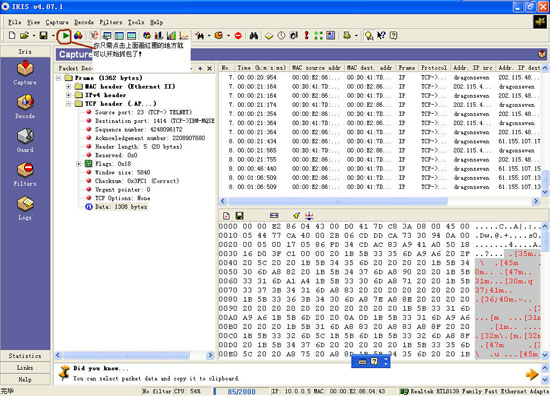This screenshot has height=396, width=550.
Task: Start capture with the green play button
Action: 65,35
